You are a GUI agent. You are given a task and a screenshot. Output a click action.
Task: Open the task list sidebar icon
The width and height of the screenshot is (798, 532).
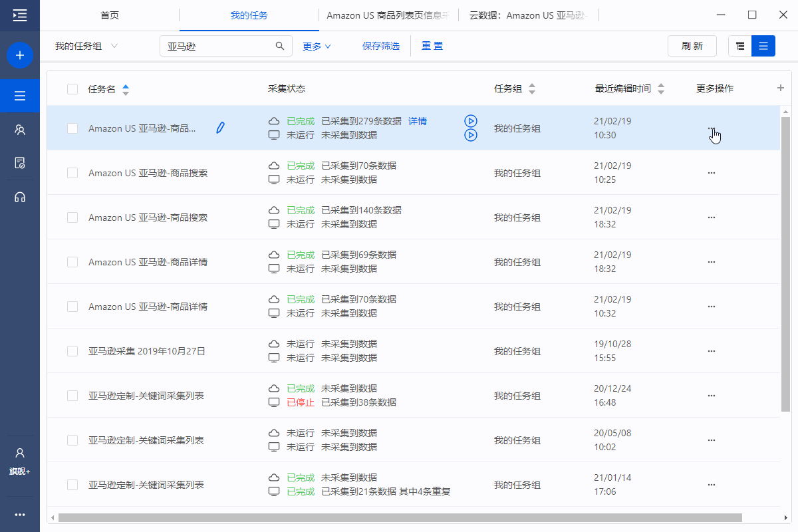[x=20, y=96]
